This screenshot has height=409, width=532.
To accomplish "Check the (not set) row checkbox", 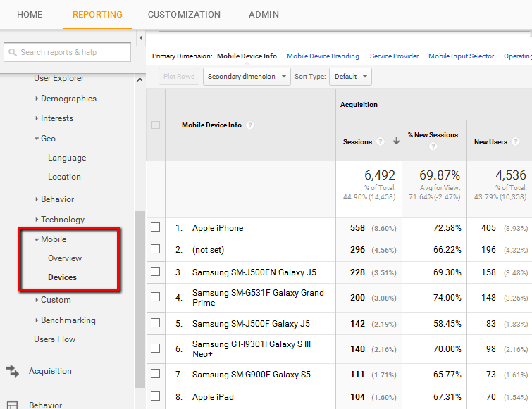I will point(156,248).
